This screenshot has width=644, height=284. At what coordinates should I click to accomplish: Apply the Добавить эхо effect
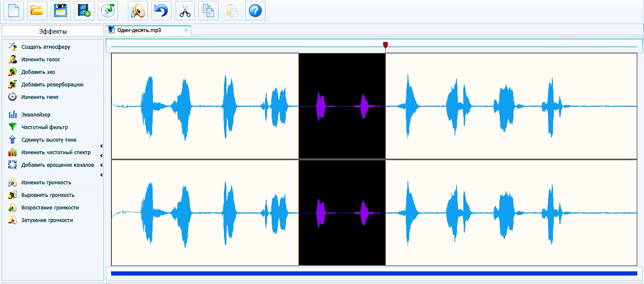(x=38, y=72)
